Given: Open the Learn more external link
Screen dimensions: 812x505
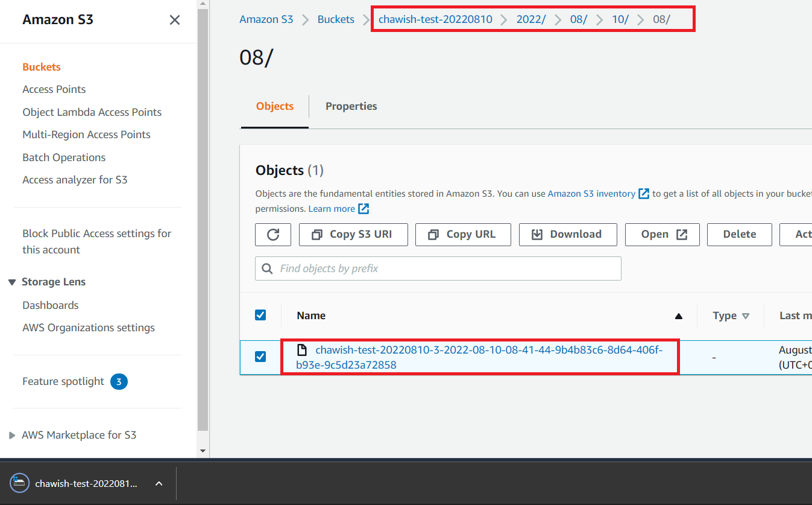Looking at the screenshot, I should coord(333,208).
